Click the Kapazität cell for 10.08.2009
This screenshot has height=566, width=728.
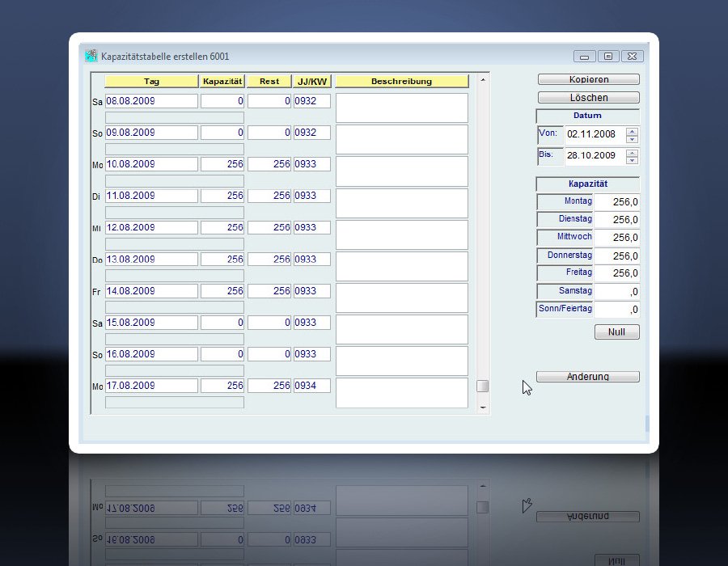[222, 164]
